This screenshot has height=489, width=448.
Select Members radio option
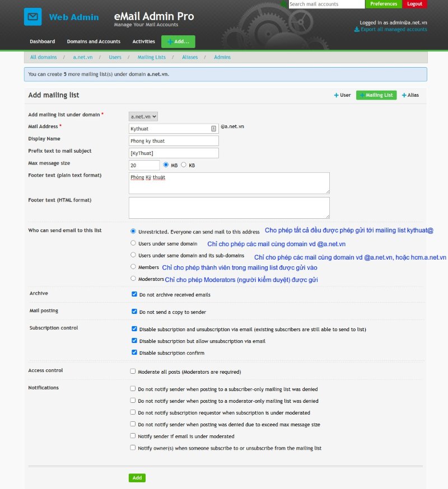click(133, 267)
